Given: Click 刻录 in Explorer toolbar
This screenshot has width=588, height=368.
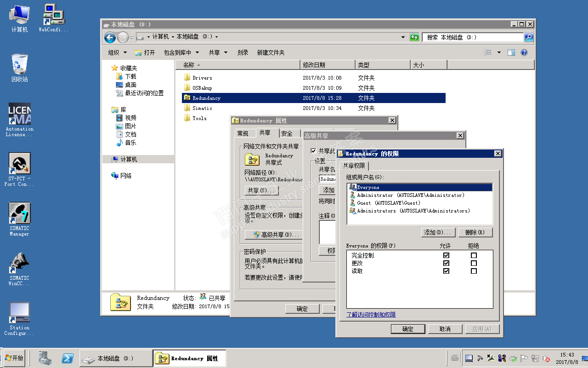Looking at the screenshot, I should pyautogui.click(x=243, y=52).
